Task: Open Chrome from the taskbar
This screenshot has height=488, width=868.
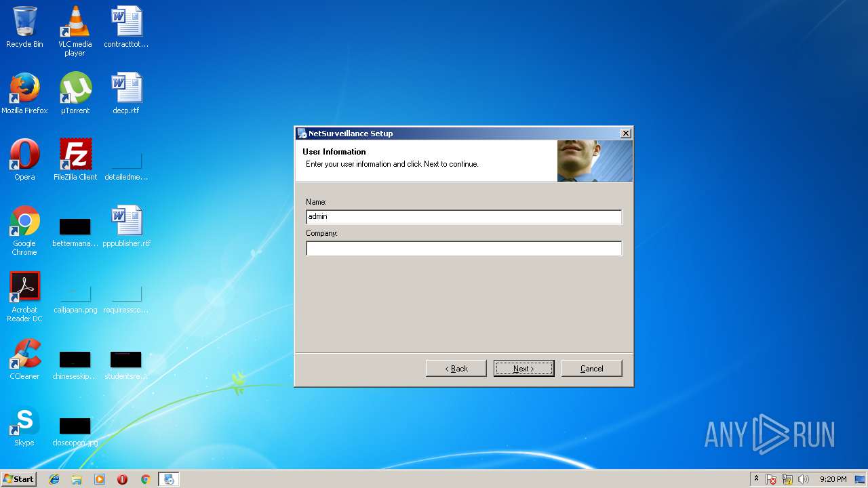Action: pyautogui.click(x=145, y=479)
